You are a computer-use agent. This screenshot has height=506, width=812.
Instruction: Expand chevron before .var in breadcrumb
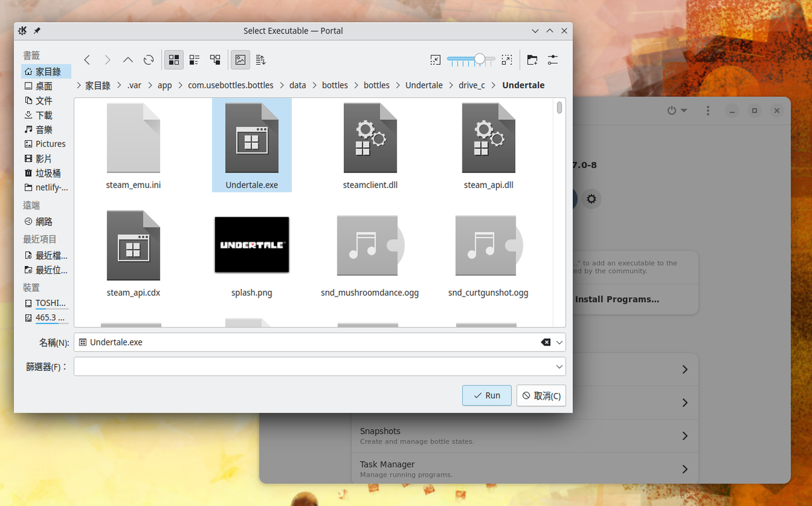point(119,85)
